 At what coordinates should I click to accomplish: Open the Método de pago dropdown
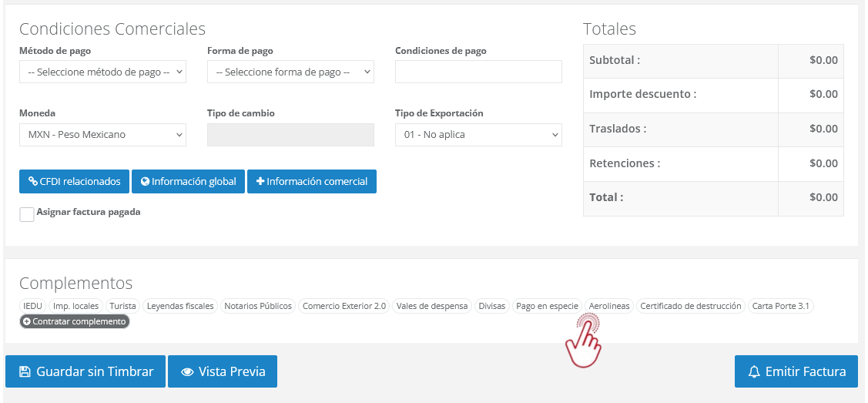click(102, 72)
